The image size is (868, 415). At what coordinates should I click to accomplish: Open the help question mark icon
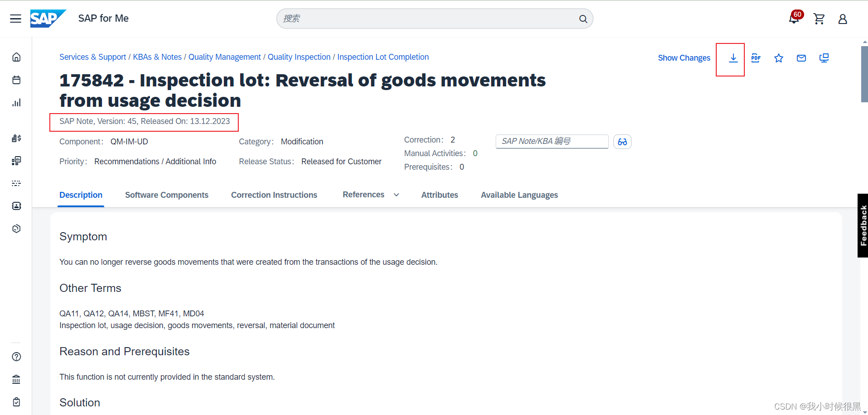coord(16,357)
